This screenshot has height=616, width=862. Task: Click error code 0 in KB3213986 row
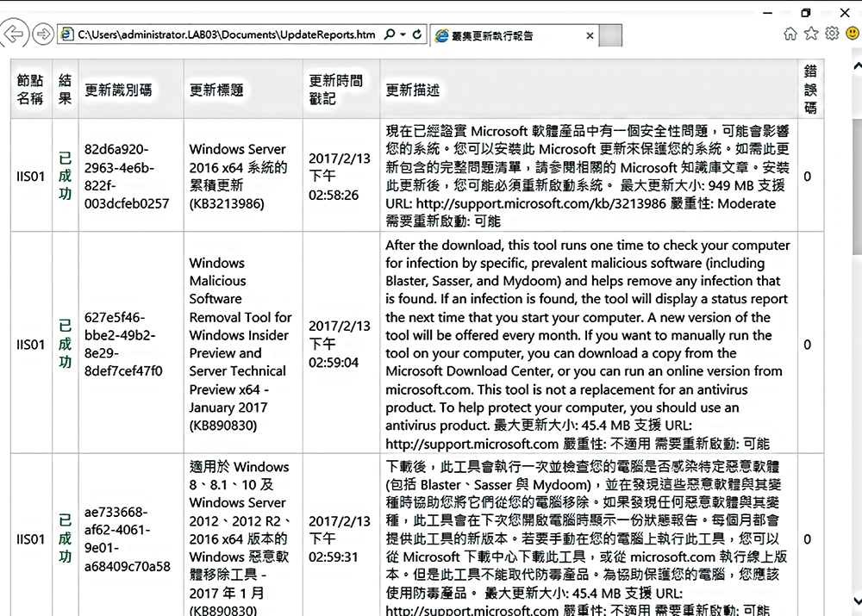click(807, 177)
